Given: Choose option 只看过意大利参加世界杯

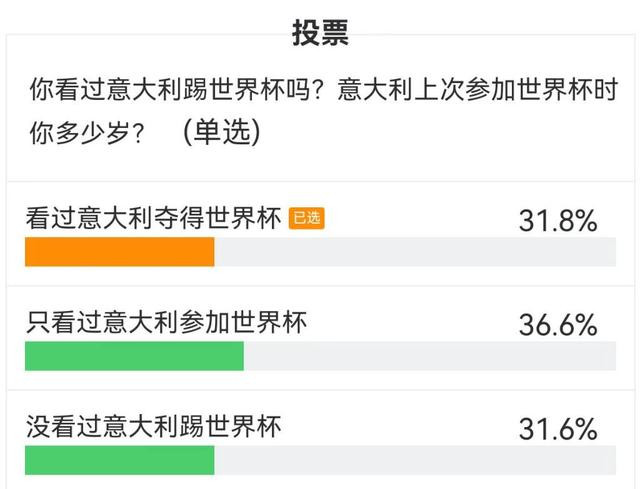Looking at the screenshot, I should point(166,322).
